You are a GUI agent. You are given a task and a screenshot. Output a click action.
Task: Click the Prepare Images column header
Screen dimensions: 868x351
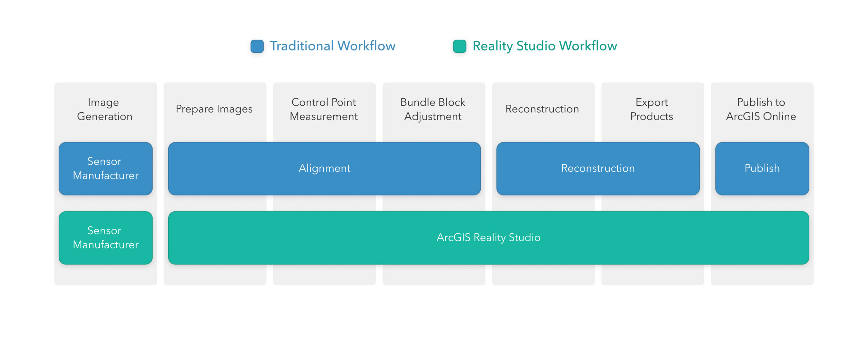tap(214, 109)
